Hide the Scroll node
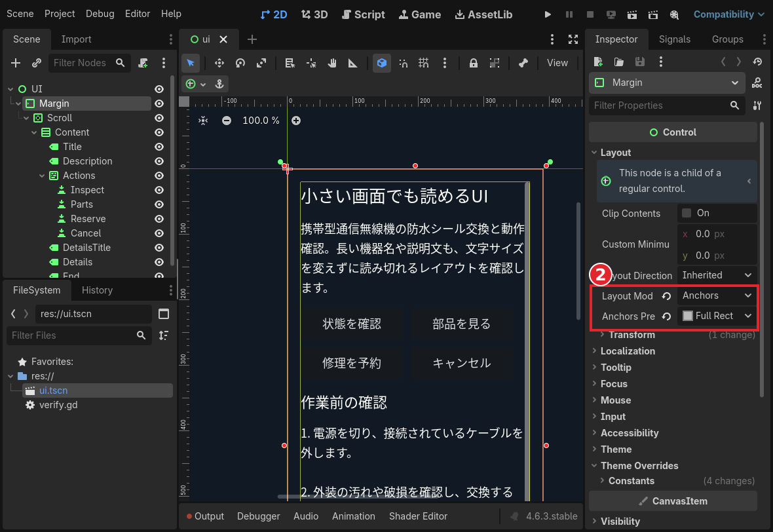This screenshot has width=773, height=532. (159, 118)
